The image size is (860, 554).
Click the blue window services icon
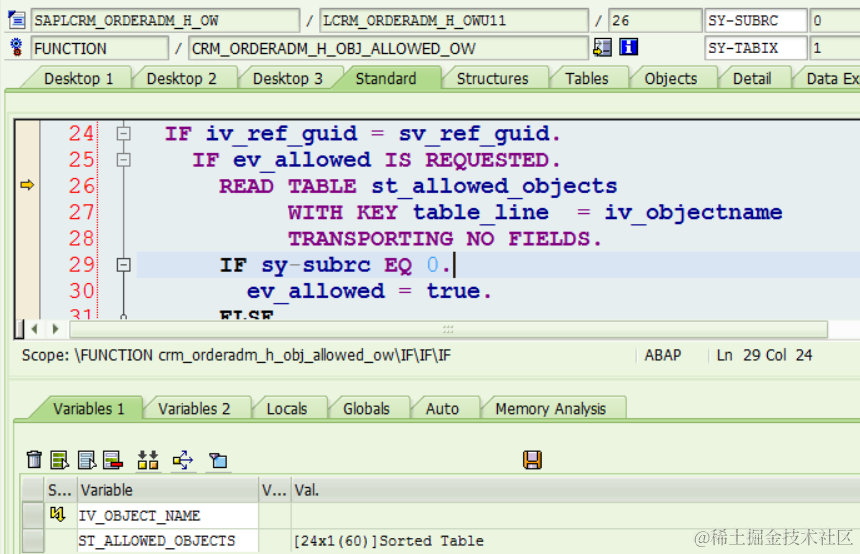(218, 460)
